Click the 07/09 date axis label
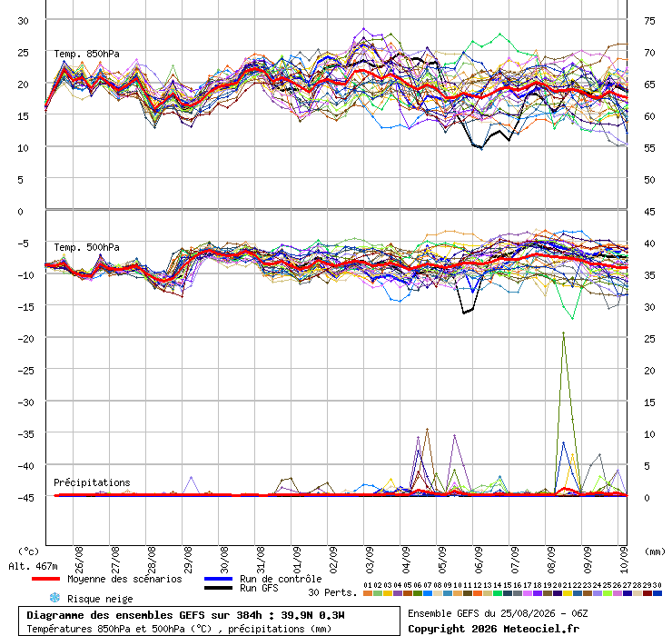The height and width of the screenshot is (636, 672). [516, 560]
